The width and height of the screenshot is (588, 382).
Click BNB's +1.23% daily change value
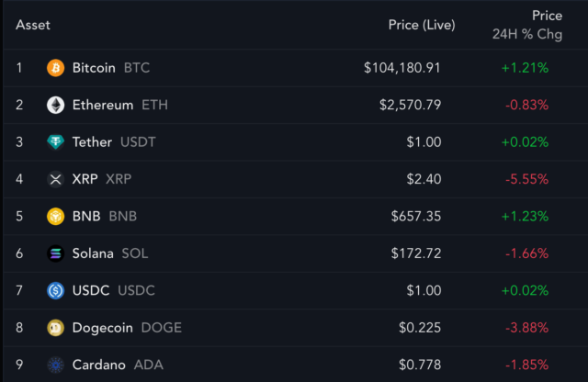point(525,217)
